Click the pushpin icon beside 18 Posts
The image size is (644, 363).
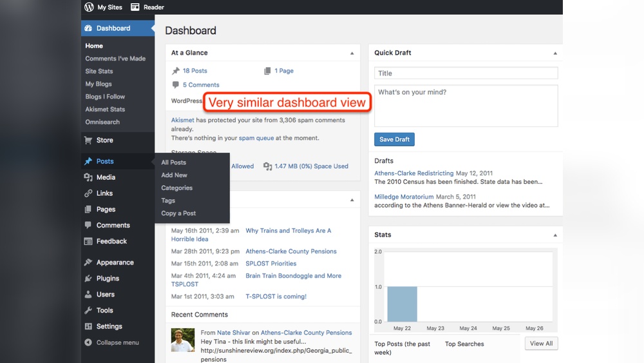coord(176,71)
